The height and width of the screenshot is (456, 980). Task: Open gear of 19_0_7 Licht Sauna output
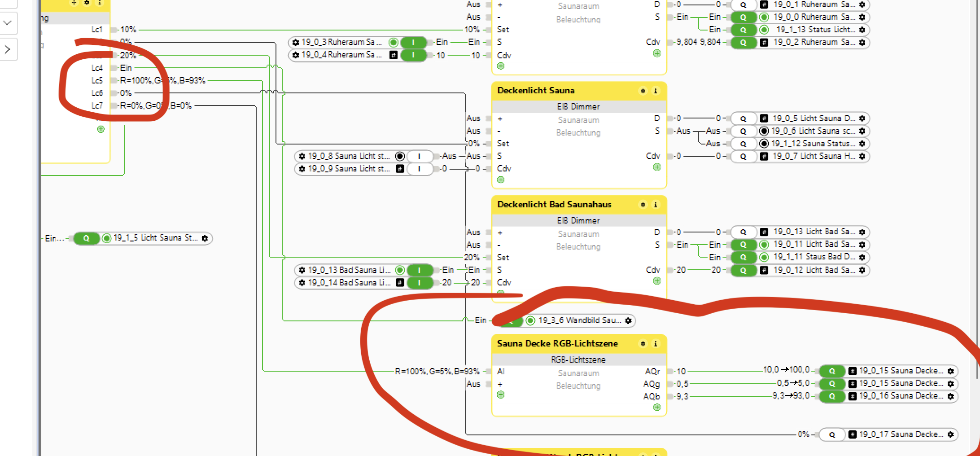click(x=862, y=156)
